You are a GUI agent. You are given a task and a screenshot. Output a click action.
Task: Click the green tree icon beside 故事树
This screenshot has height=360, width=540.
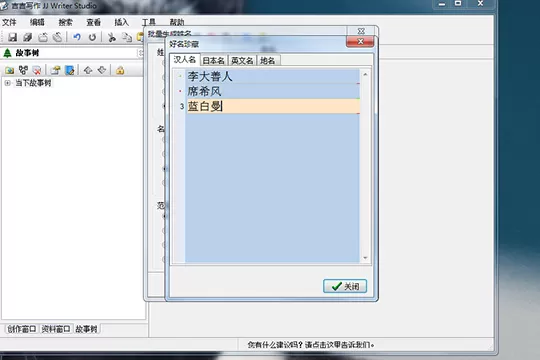point(7,53)
